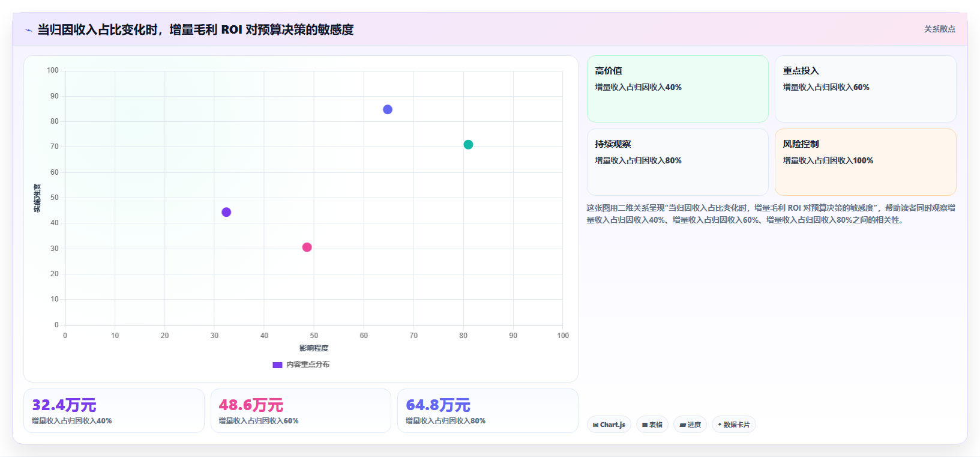The width and height of the screenshot is (980, 457).
Task: Click the 32.4万元 stat card
Action: 114,411
